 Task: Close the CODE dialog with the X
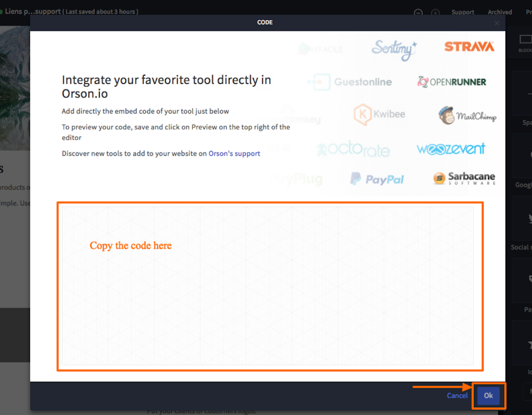497,23
